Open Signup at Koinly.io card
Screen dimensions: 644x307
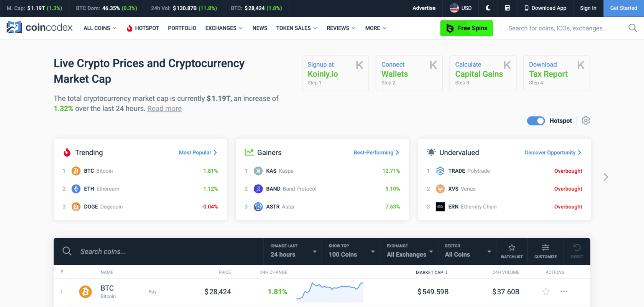point(335,73)
